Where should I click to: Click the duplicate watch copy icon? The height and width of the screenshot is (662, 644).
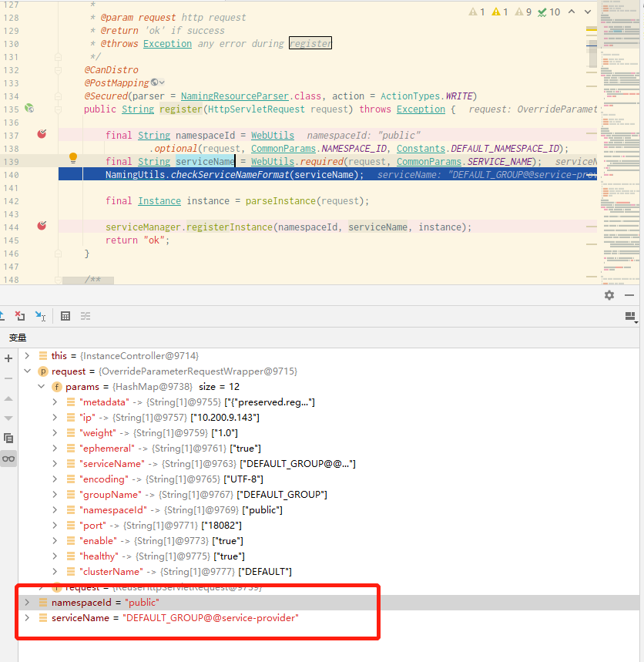[x=8, y=439]
